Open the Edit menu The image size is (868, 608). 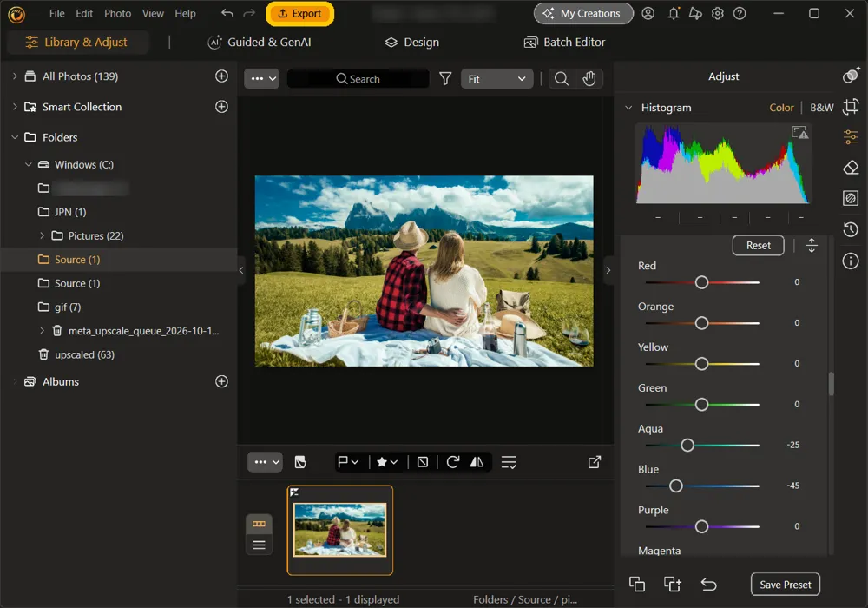coord(84,13)
